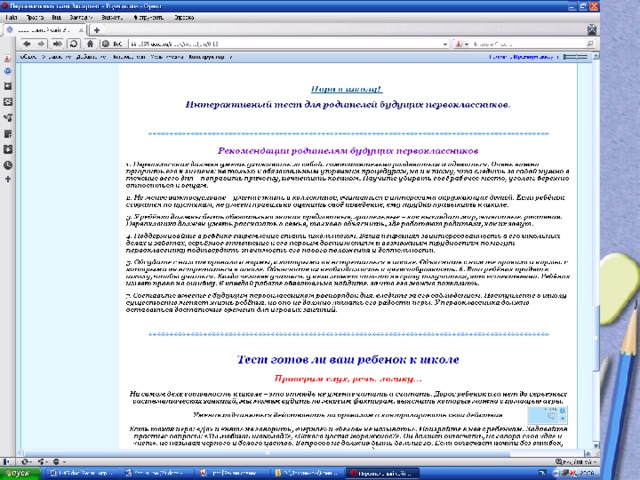This screenshot has width=640, height=480.
Task: Reload the page with the refresh button
Action: (x=73, y=44)
